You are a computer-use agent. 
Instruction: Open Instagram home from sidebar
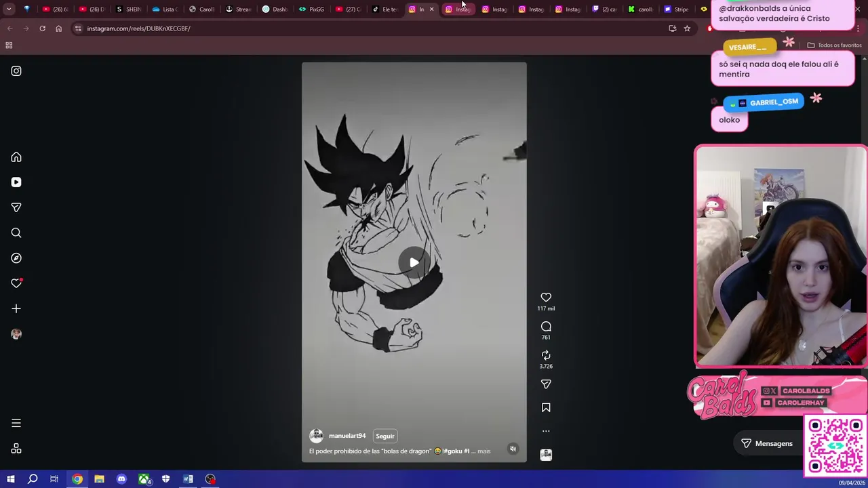16,157
